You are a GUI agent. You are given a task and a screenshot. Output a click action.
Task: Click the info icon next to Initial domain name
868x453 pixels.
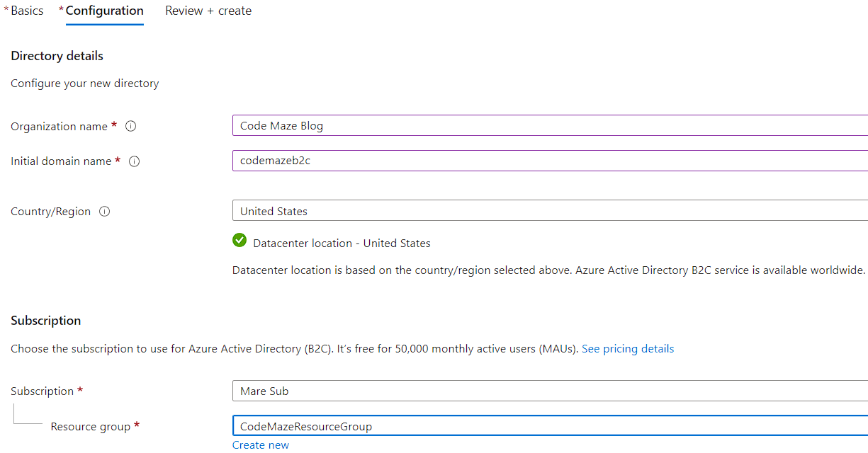coord(134,161)
